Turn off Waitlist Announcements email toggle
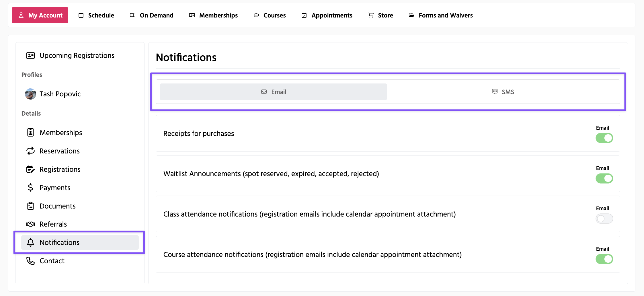The width and height of the screenshot is (644, 296). click(x=604, y=178)
